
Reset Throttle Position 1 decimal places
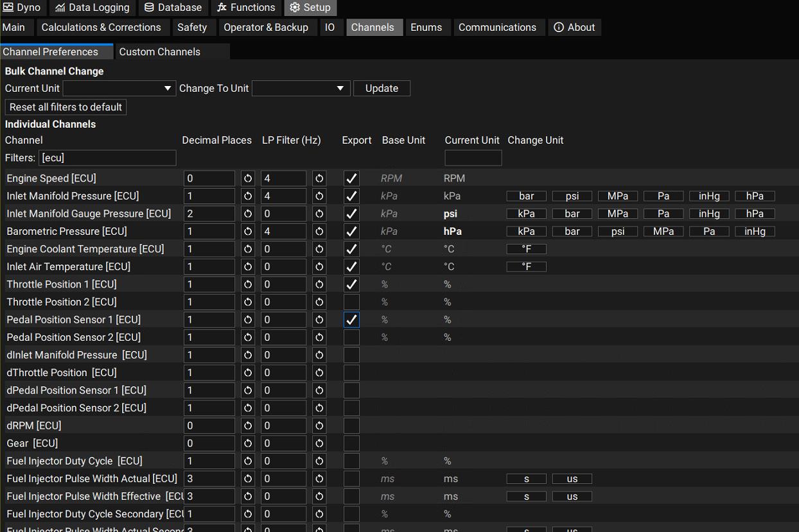point(248,284)
